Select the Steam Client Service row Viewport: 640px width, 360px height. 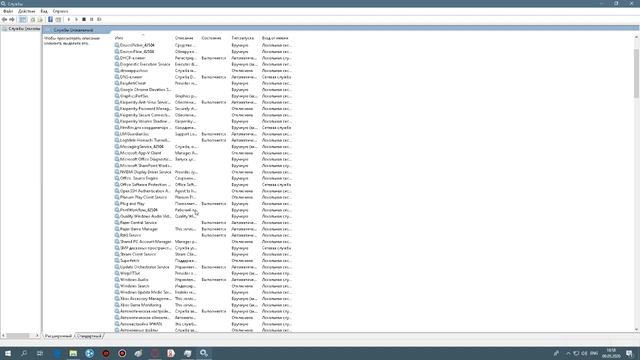[203, 254]
